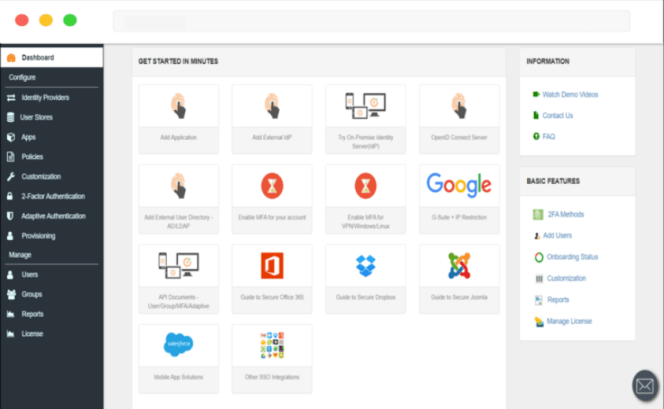This screenshot has width=664, height=409.
Task: Click the Guide to Secure Dropbox caption
Action: (x=365, y=297)
